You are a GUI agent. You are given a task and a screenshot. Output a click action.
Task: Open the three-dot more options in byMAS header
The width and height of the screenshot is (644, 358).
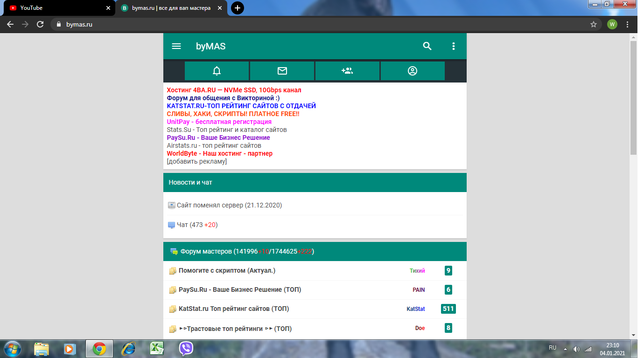click(453, 46)
